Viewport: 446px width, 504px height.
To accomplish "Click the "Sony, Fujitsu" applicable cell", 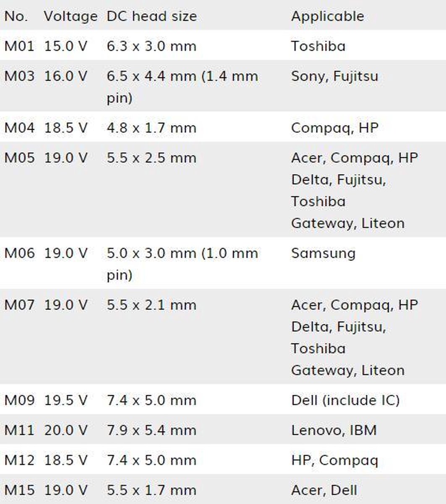I will (334, 76).
